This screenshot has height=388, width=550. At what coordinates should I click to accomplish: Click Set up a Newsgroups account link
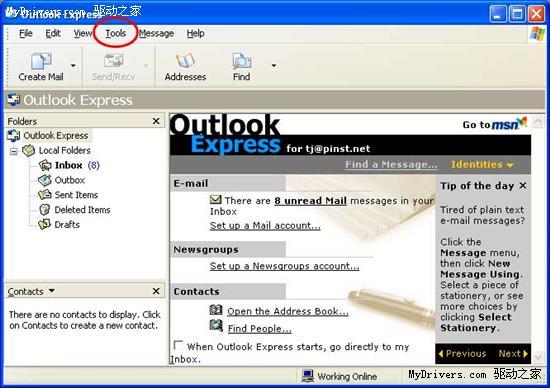284,266
